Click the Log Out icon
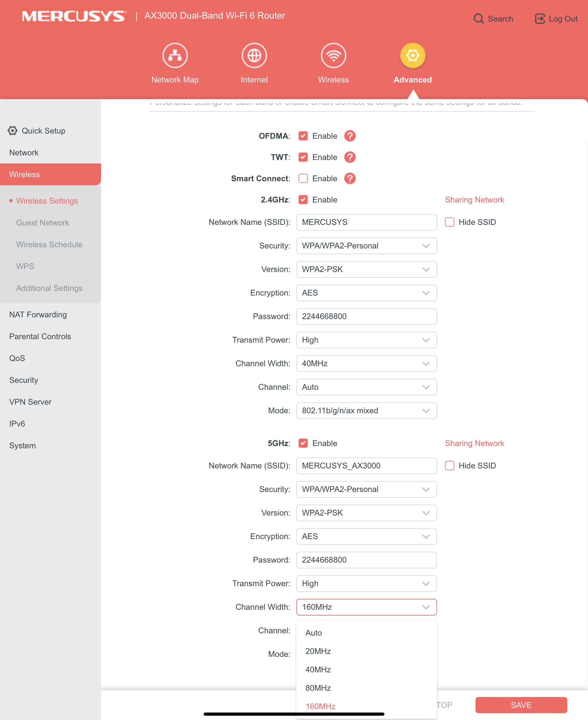The height and width of the screenshot is (720, 588). pyautogui.click(x=540, y=19)
